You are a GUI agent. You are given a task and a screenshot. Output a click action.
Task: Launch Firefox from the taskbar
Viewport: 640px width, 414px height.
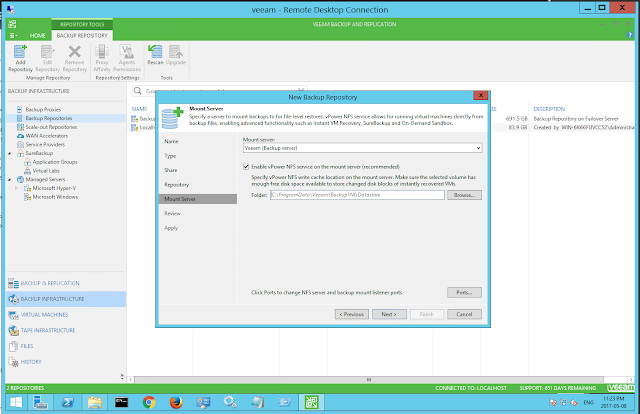click(176, 403)
